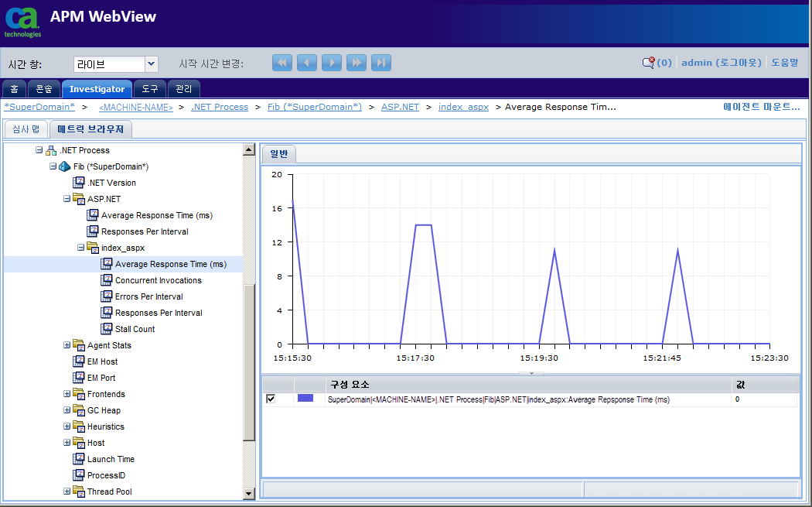Switch to the Investigator tab
The image size is (812, 507).
[97, 89]
